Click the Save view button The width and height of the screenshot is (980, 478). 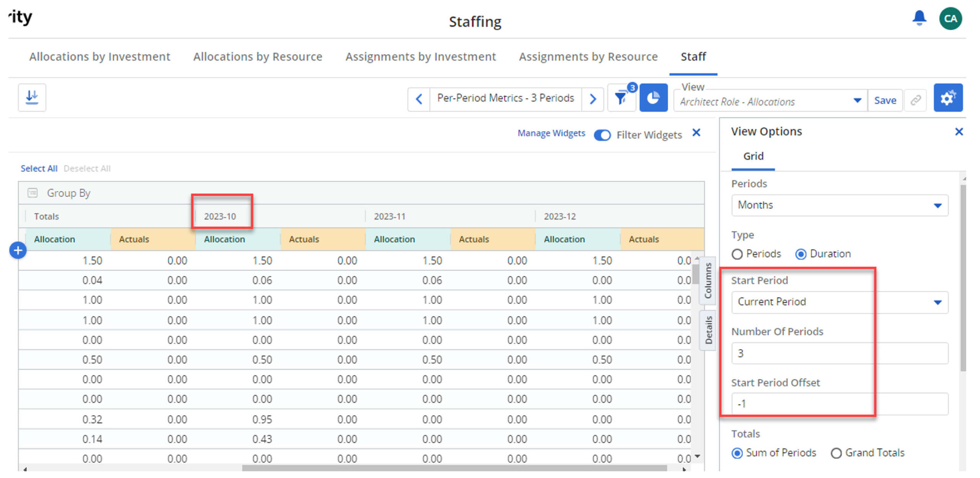885,101
